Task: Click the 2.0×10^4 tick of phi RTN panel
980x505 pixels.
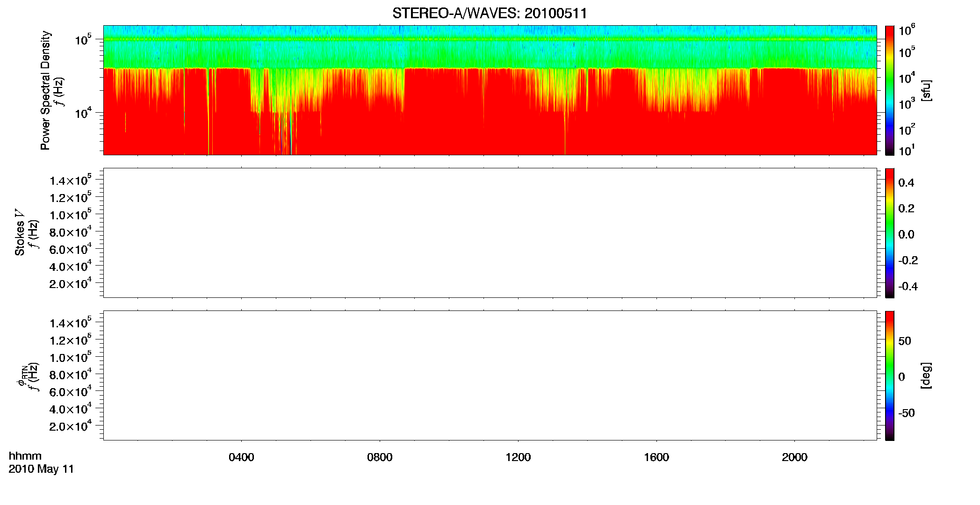Action: pyautogui.click(x=71, y=426)
